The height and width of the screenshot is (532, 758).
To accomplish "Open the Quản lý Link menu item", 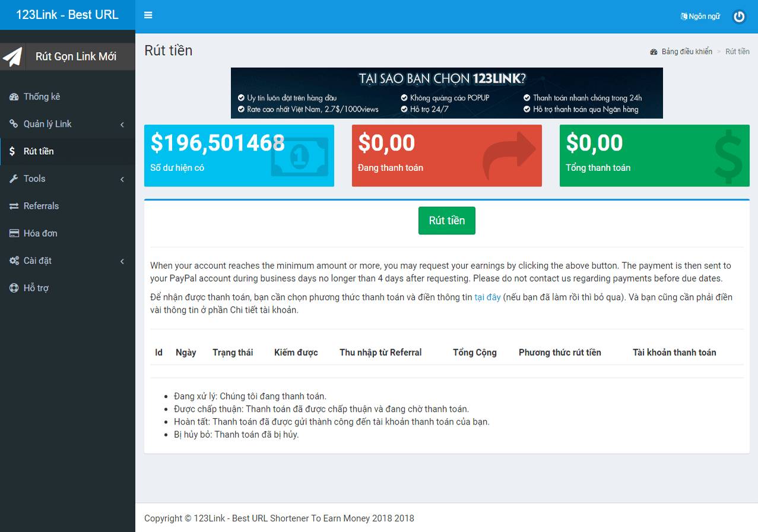I will (68, 124).
